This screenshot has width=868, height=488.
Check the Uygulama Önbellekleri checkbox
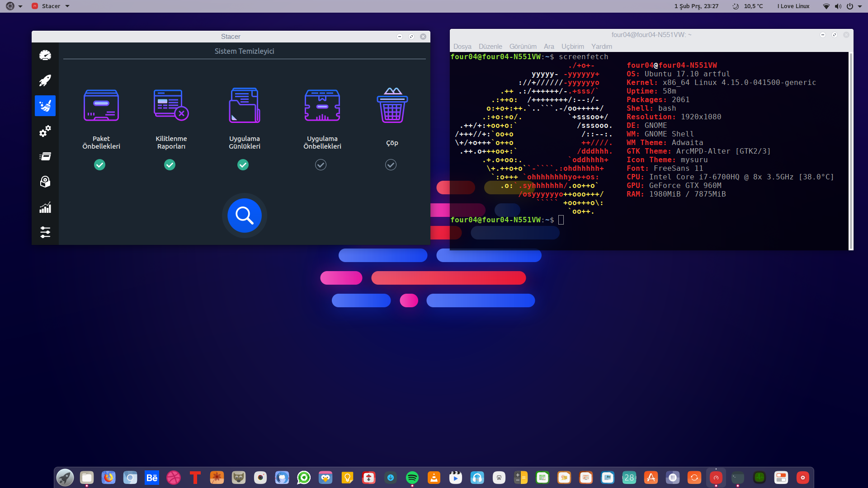coord(321,165)
